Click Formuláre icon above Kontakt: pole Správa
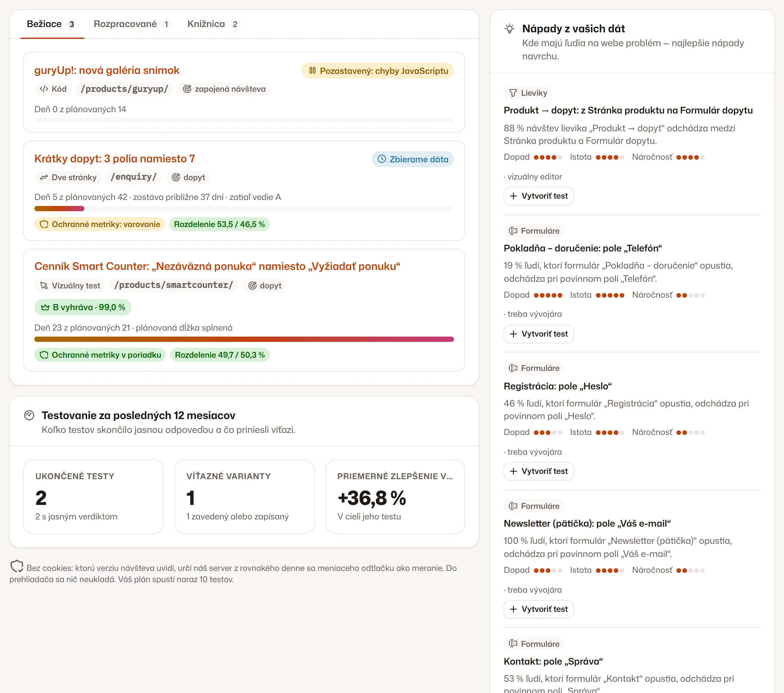This screenshot has height=693, width=784. [x=513, y=643]
